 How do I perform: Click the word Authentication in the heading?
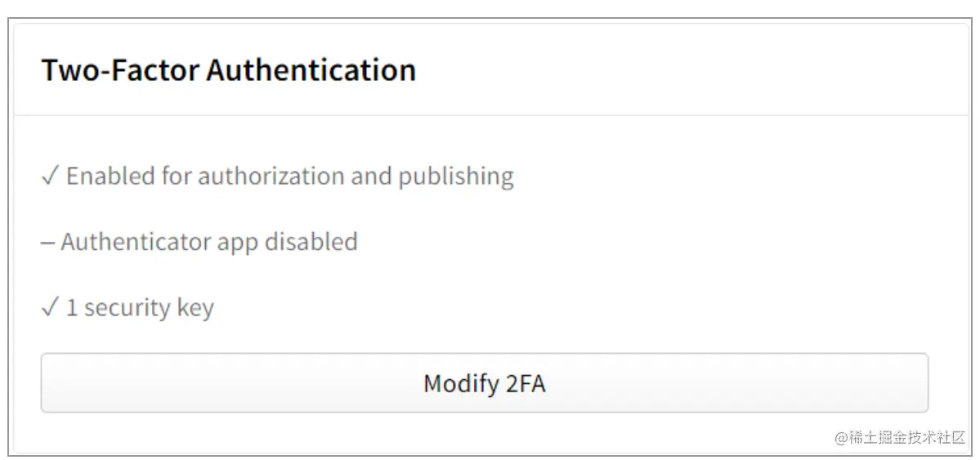(x=311, y=70)
